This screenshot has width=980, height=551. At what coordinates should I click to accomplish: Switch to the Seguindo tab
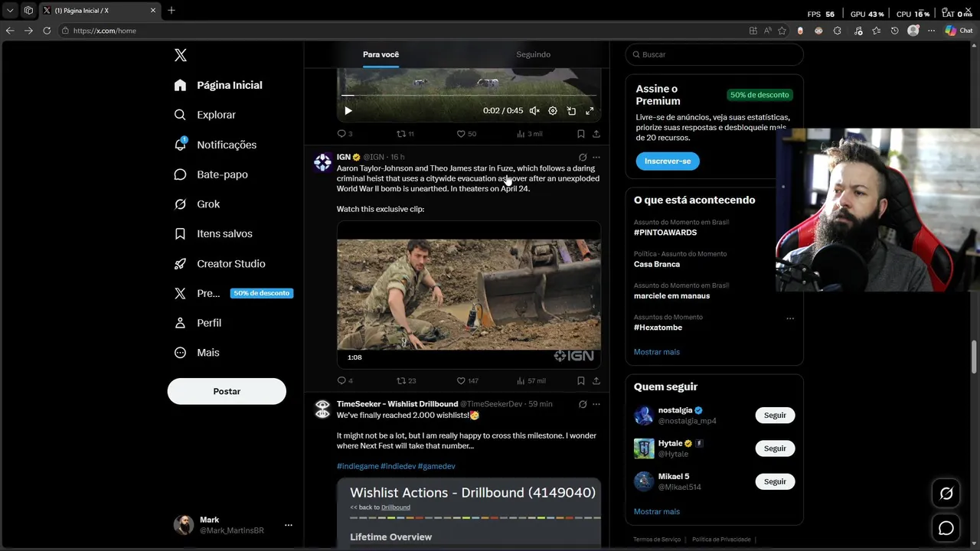click(x=533, y=54)
